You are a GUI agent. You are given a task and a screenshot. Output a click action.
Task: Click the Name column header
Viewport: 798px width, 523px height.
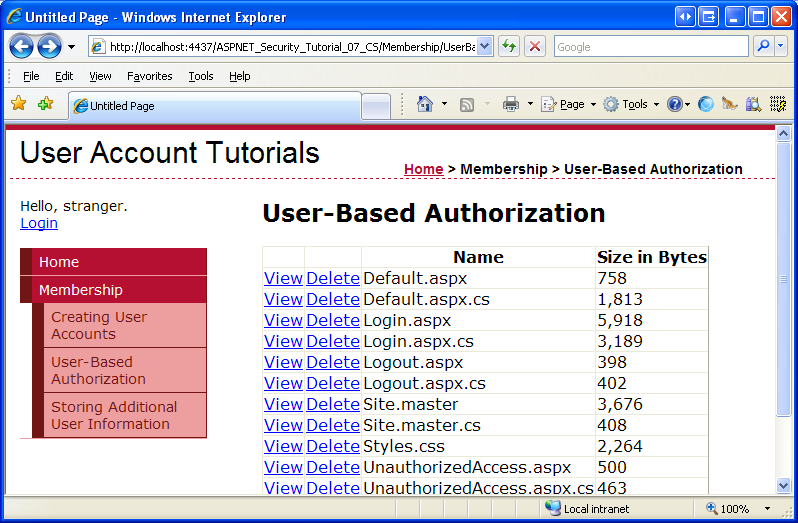(478, 257)
